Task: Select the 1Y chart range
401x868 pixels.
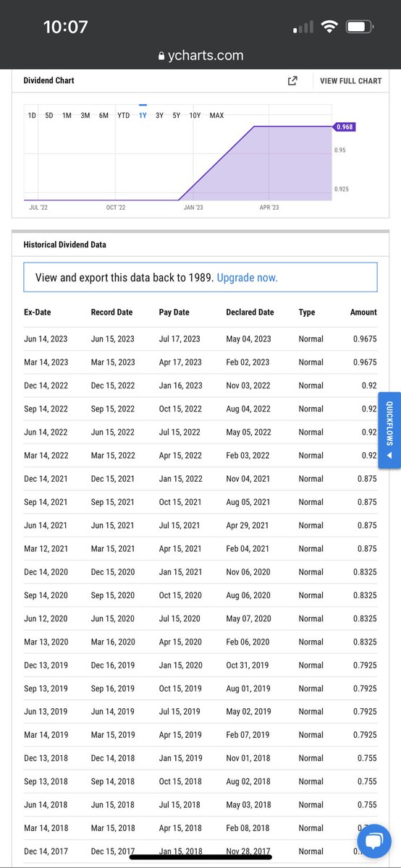Action: click(x=143, y=116)
